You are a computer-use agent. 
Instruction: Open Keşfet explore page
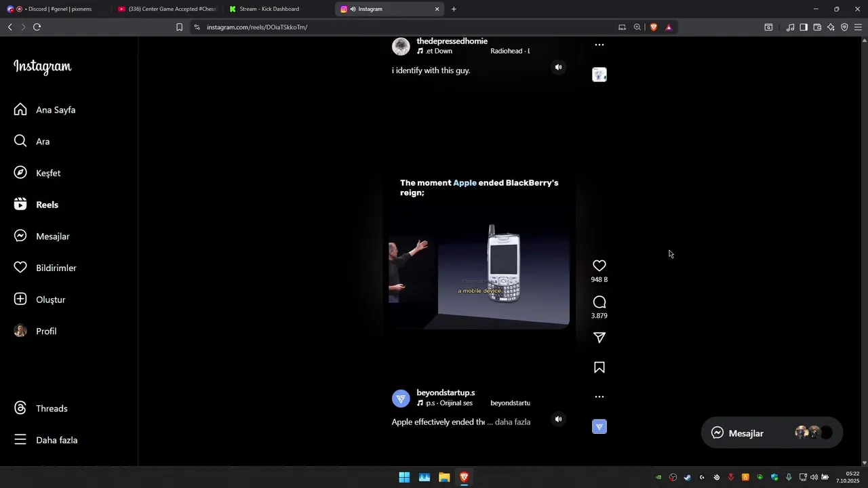[x=38, y=173]
